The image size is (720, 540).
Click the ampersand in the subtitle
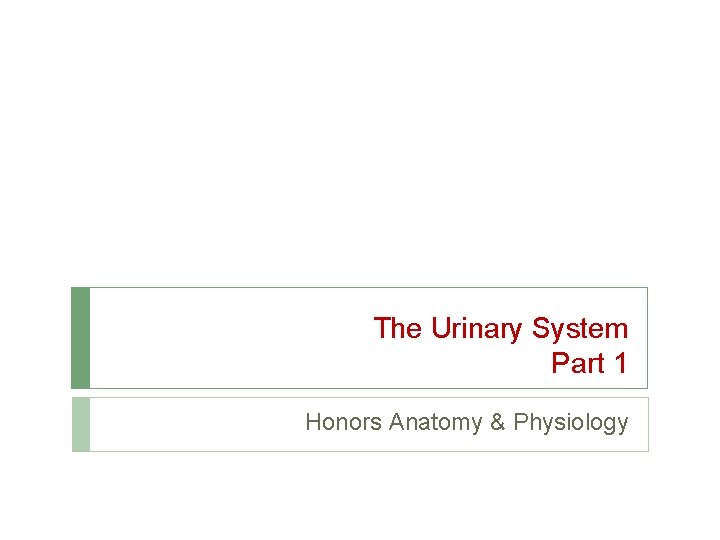[497, 422]
